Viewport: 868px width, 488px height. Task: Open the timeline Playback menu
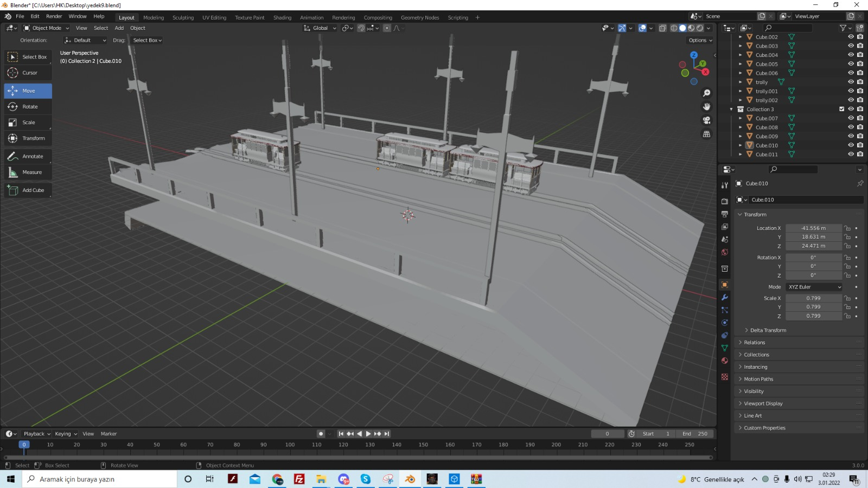[37, 434]
